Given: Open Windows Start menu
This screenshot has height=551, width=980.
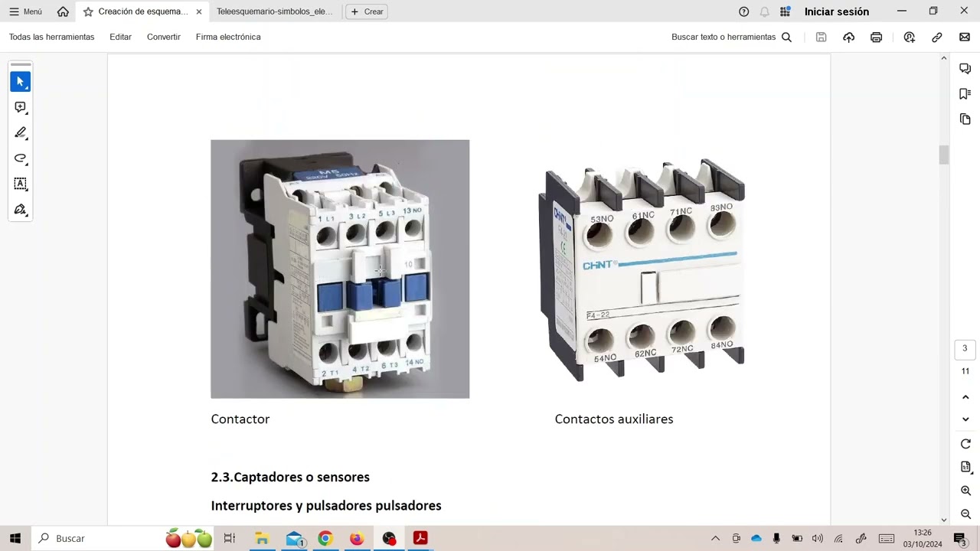Looking at the screenshot, I should tap(15, 539).
